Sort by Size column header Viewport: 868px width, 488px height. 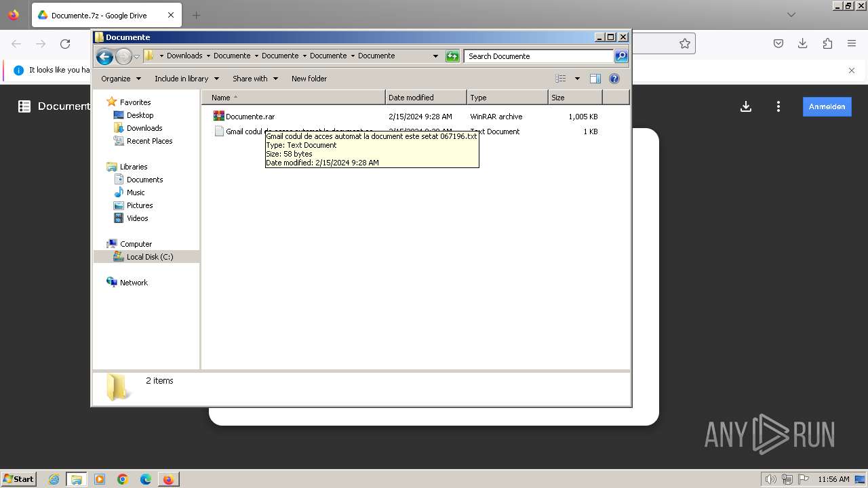575,98
